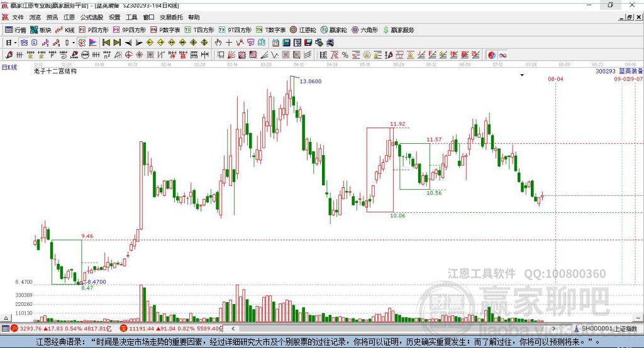Screen dimensions: 644x348
Task: Open the 江恩 menu
Action: (x=69, y=17)
